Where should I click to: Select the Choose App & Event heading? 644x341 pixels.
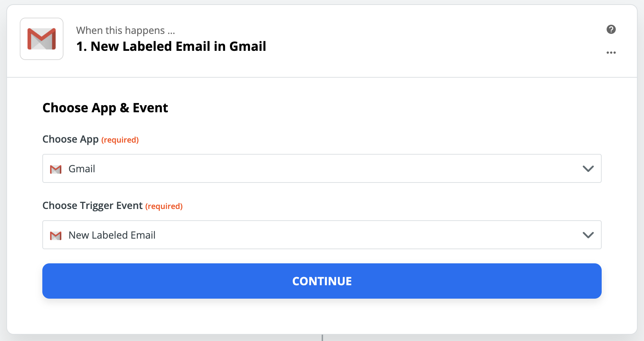point(105,108)
